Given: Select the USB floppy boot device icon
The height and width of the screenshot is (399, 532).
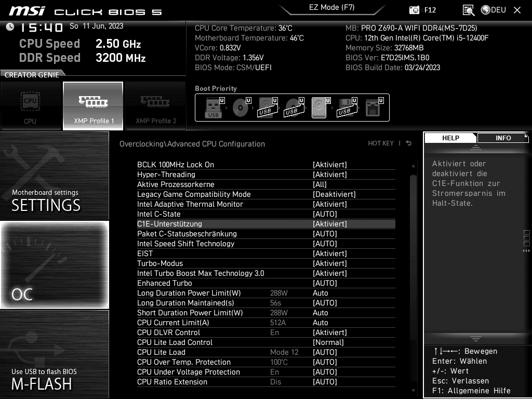Looking at the screenshot, I should point(347,108).
